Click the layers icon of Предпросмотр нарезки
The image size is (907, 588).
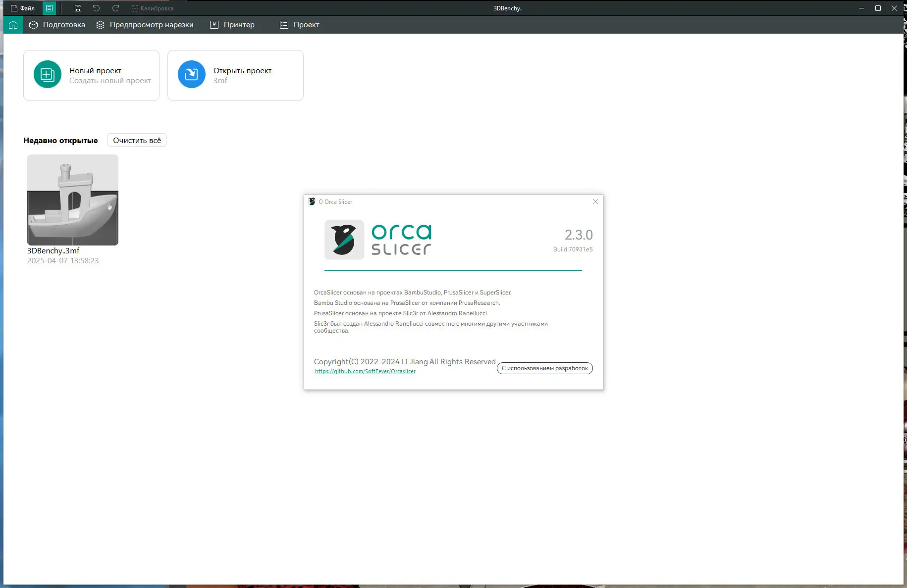tap(100, 24)
